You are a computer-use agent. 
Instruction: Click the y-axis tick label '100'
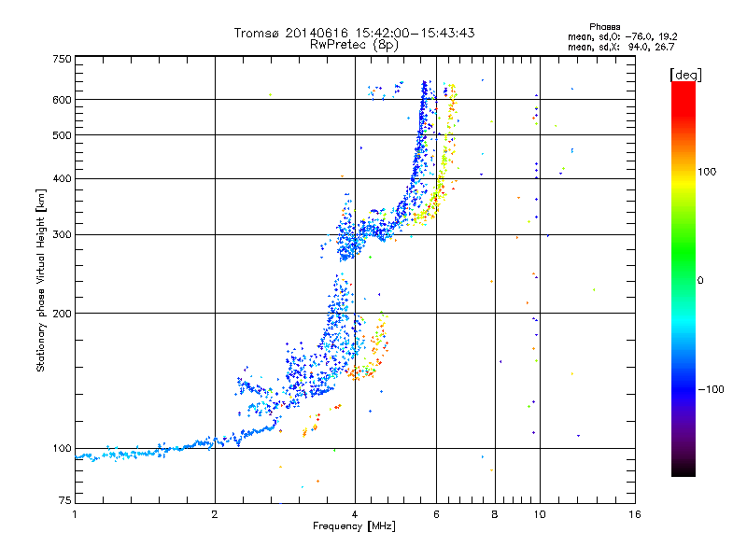point(62,448)
